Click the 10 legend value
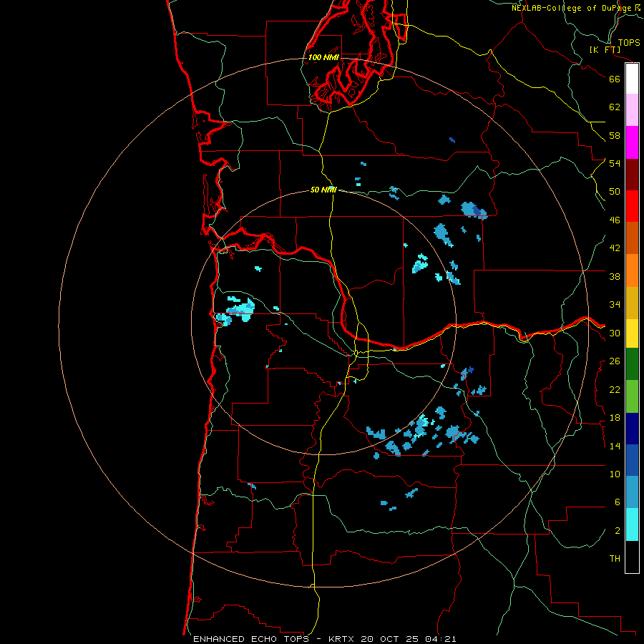This screenshot has width=644, height=644. tap(615, 474)
